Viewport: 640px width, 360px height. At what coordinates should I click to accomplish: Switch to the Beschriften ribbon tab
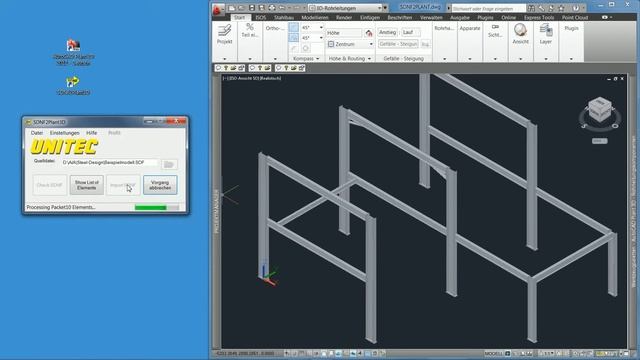[x=400, y=18]
